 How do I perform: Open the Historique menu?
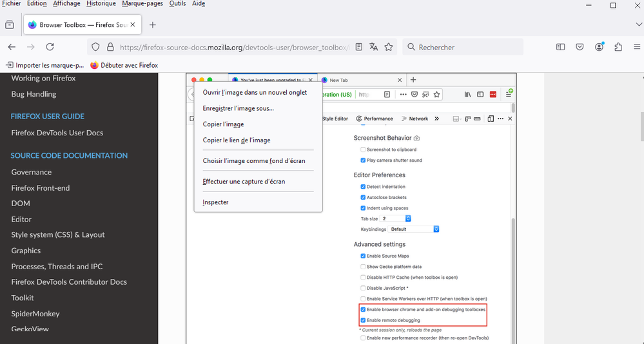101,4
